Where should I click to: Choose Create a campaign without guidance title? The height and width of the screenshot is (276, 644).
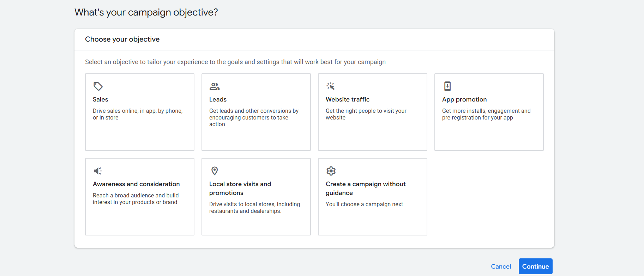click(x=366, y=188)
